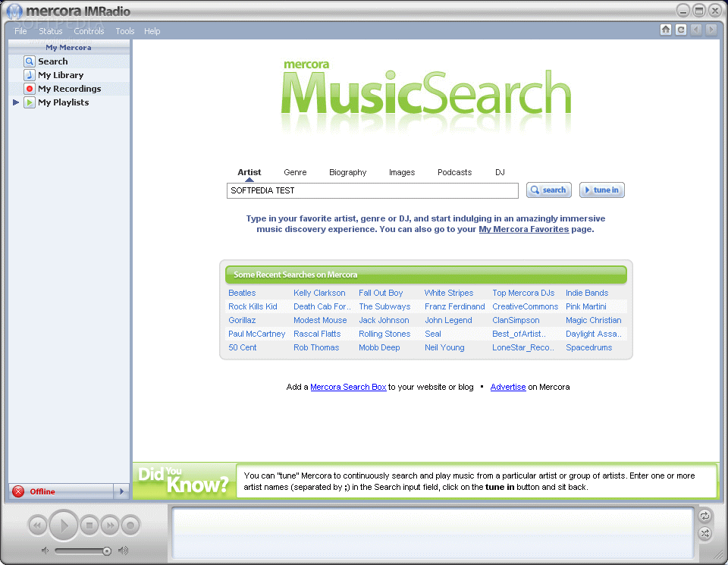Screen dimensions: 728x565
Task: Click the loud volume speaker icon
Action: click(x=123, y=551)
